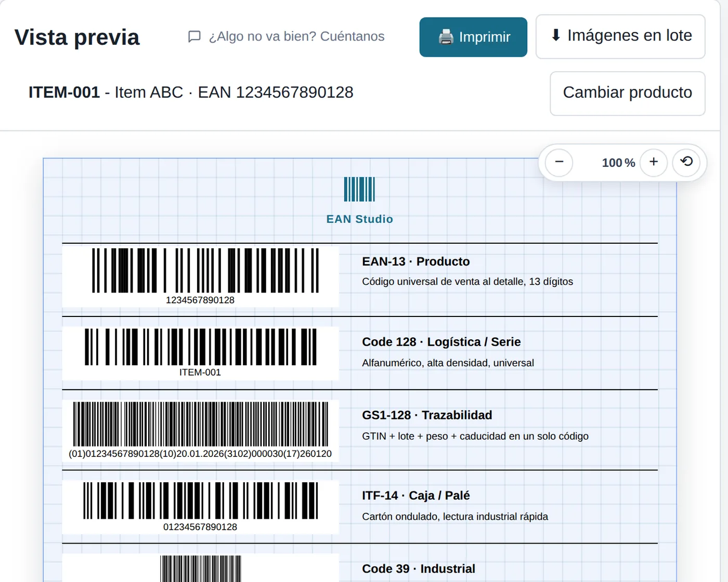The height and width of the screenshot is (582, 728).
Task: Click the zoom out minus icon
Action: tap(559, 162)
